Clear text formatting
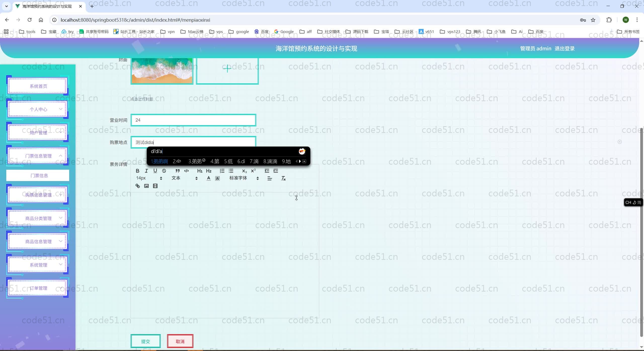 [283, 178]
